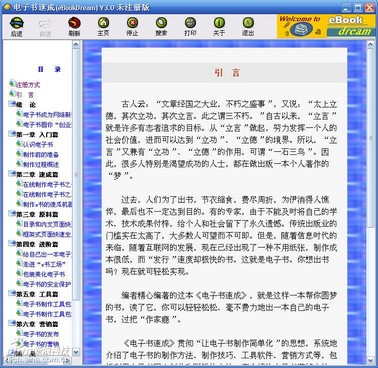Expand the 第五章 工具篇 chapter
Viewport: 378px width, 368px height.
tap(37, 294)
